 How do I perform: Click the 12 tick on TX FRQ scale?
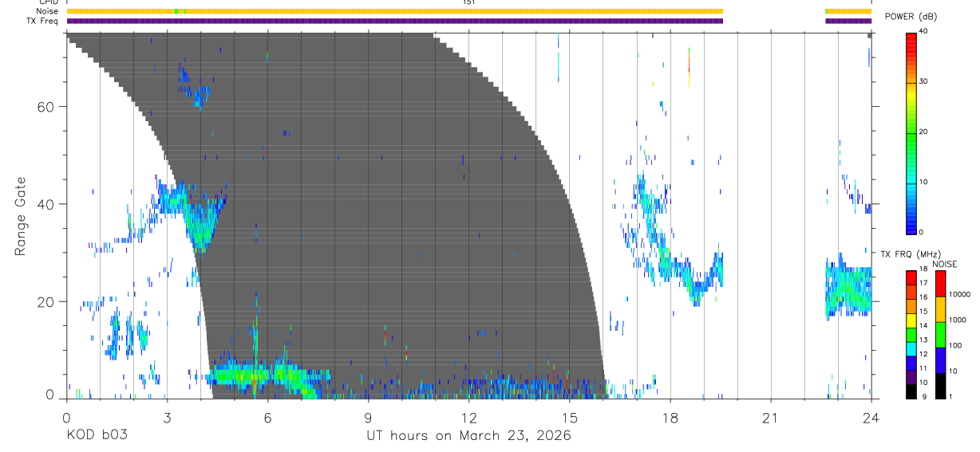coord(923,354)
